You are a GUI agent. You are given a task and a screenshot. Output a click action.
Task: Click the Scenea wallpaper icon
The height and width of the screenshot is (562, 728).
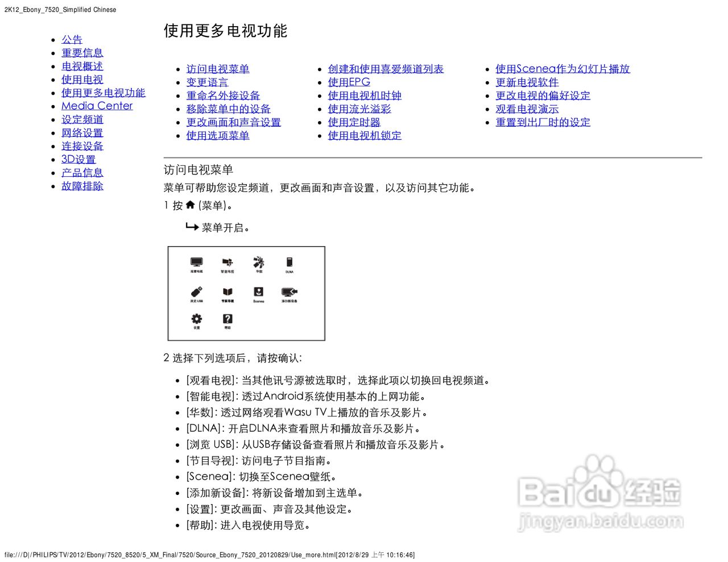coord(259,292)
